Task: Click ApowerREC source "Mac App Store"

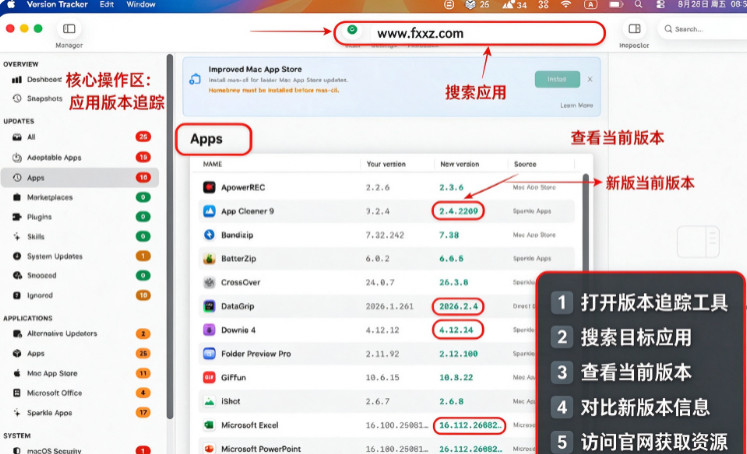Action: 534,188
